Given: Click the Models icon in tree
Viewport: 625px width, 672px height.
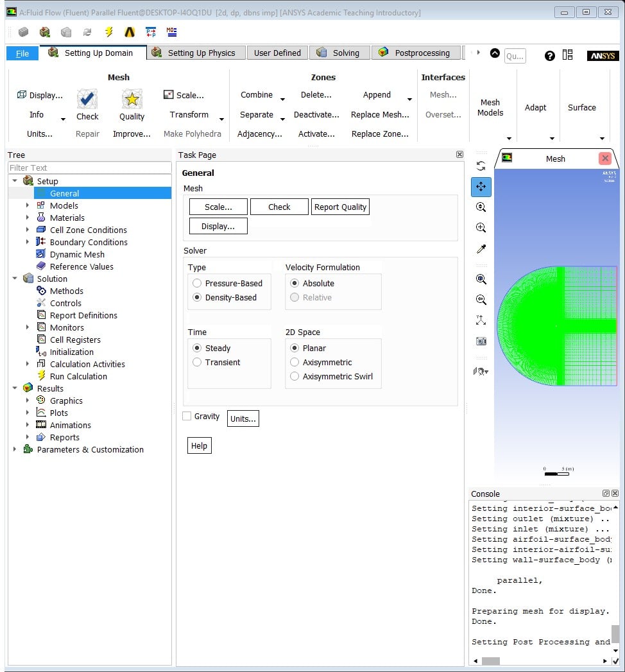Looking at the screenshot, I should (40, 205).
